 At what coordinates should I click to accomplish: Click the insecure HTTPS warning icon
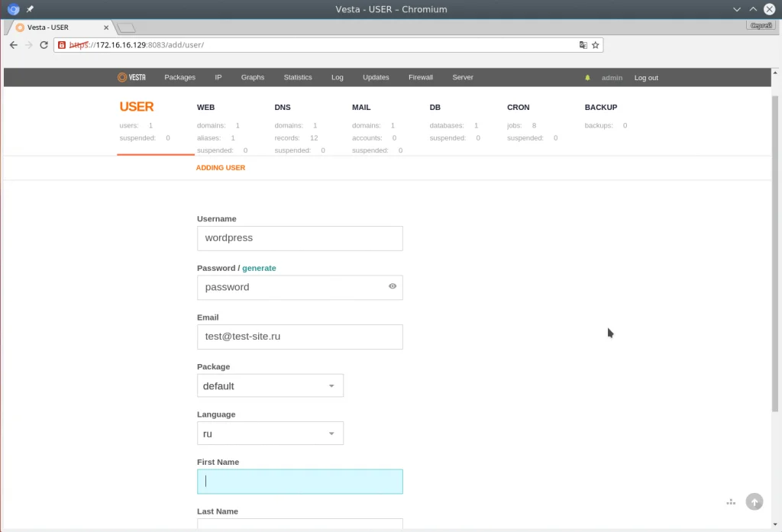click(x=62, y=45)
